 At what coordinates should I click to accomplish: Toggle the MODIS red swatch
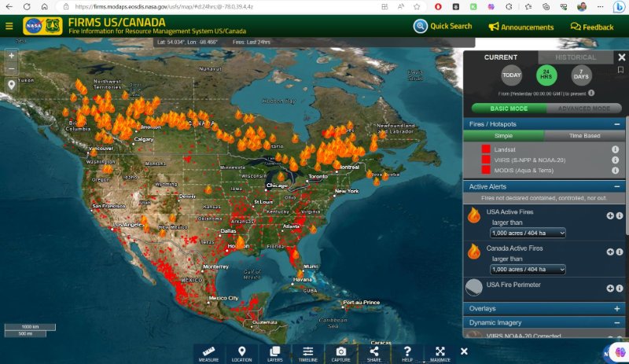click(x=486, y=170)
